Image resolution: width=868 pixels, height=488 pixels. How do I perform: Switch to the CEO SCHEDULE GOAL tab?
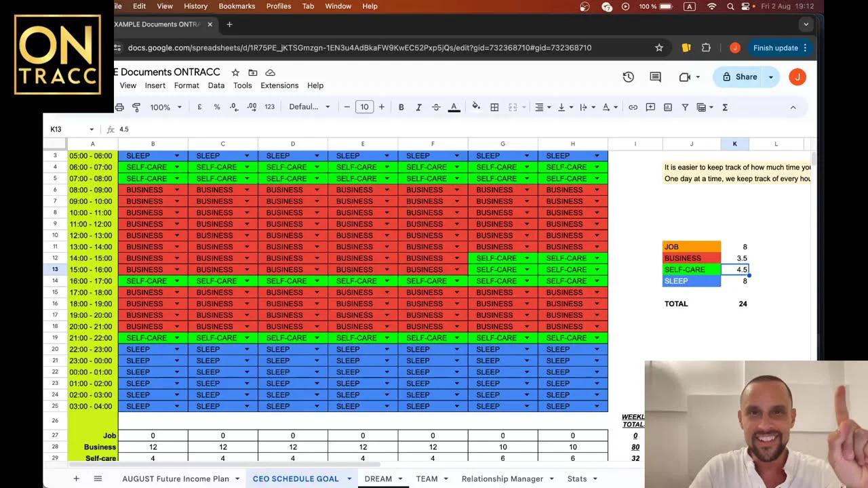(296, 479)
